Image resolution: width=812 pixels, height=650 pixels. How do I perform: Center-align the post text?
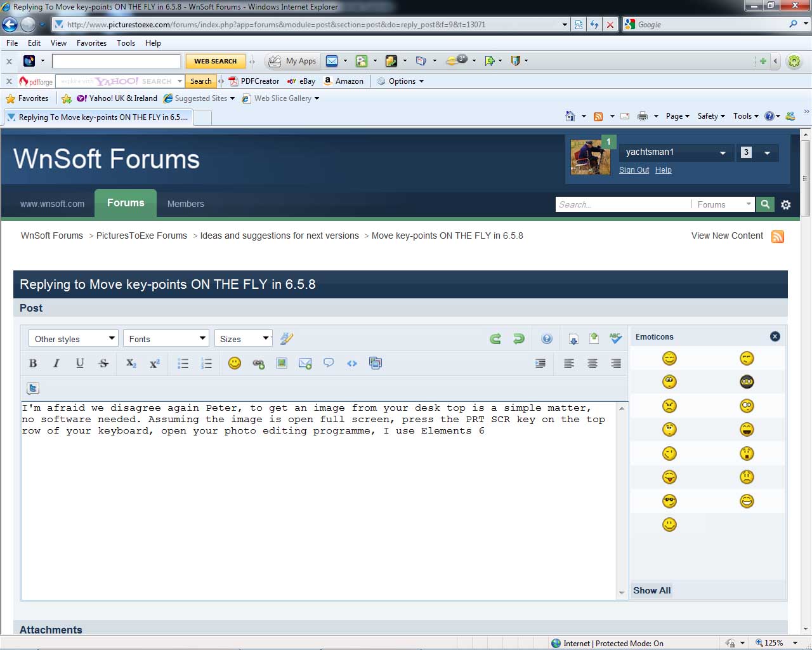[x=592, y=364]
